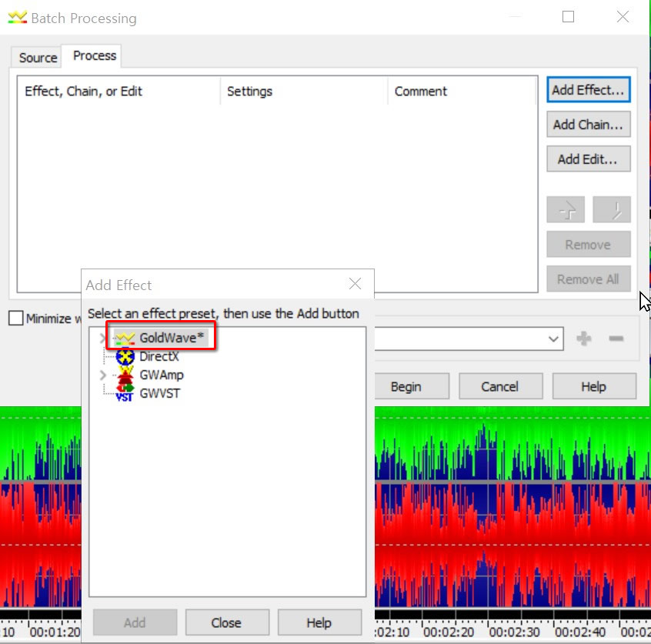Close the Batch Processing window

[623, 17]
